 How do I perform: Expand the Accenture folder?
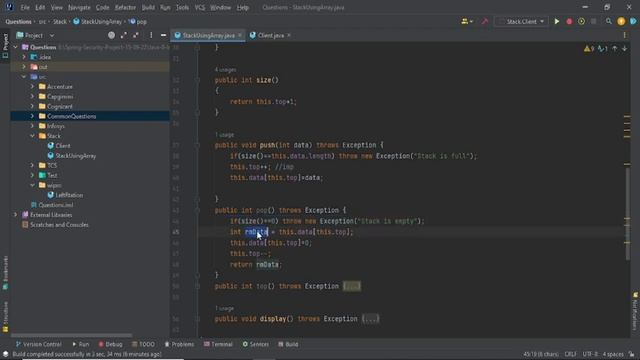(x=32, y=87)
